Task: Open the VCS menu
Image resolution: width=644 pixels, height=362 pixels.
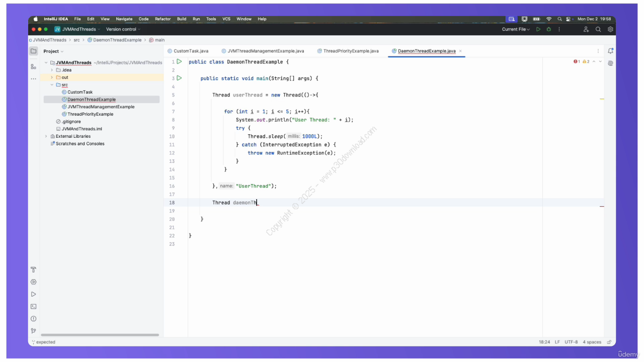Action: tap(226, 19)
